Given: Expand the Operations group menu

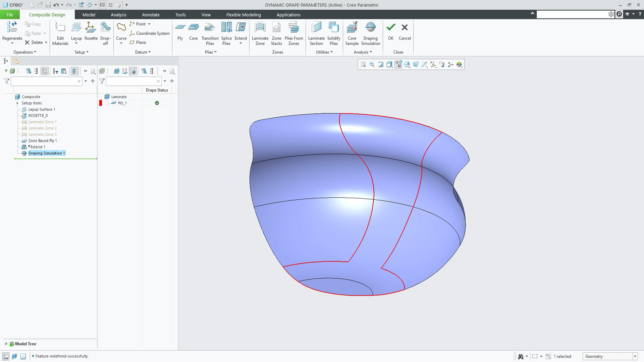Looking at the screenshot, I should click(25, 52).
